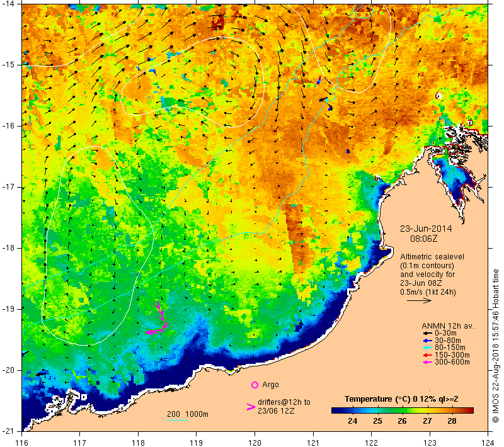Click latitude axis label -17
The width and height of the screenshot is (504, 447).
(x=8, y=187)
